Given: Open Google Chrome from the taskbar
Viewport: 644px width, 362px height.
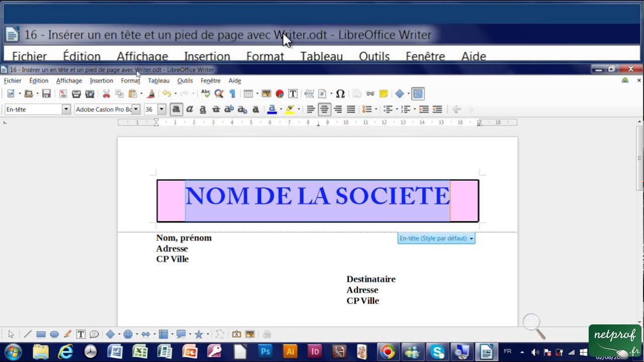Looking at the screenshot, I should pos(387,352).
